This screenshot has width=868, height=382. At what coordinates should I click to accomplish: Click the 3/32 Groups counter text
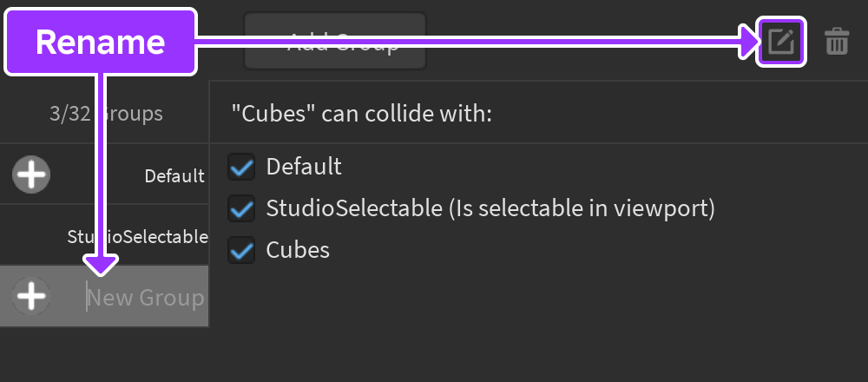(106, 113)
